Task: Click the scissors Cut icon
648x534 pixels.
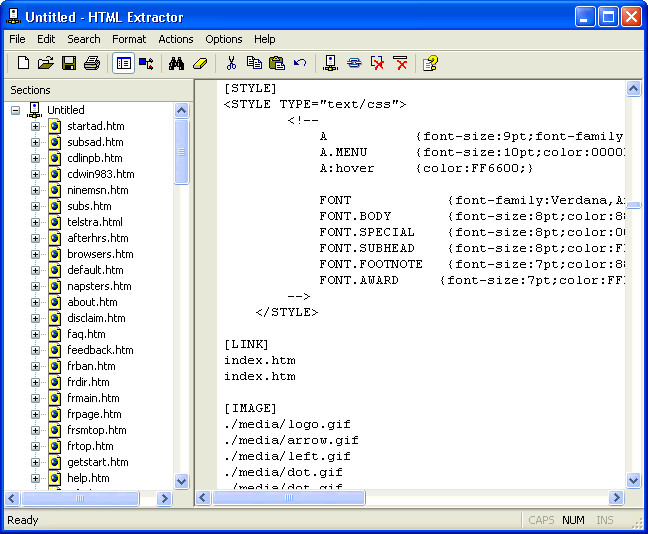Action: (231, 63)
